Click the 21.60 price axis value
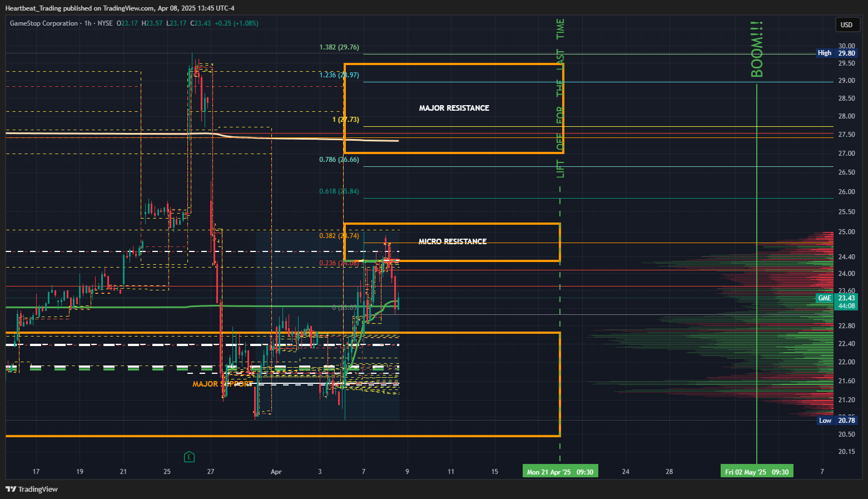This screenshot has width=868, height=499. [x=847, y=381]
